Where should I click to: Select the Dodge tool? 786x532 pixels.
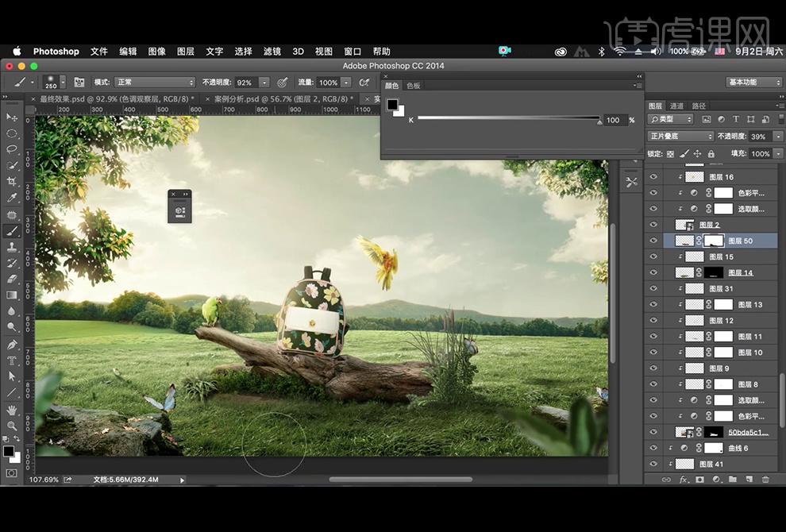pyautogui.click(x=12, y=327)
